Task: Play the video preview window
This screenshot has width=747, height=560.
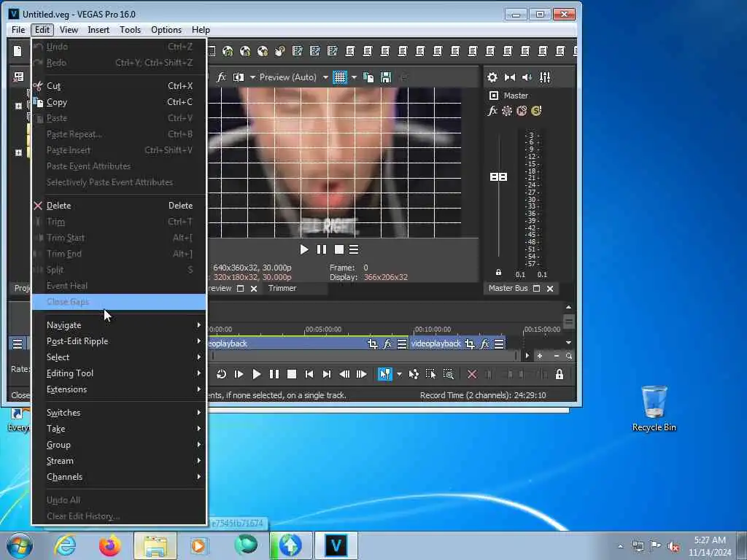Action: pyautogui.click(x=304, y=249)
